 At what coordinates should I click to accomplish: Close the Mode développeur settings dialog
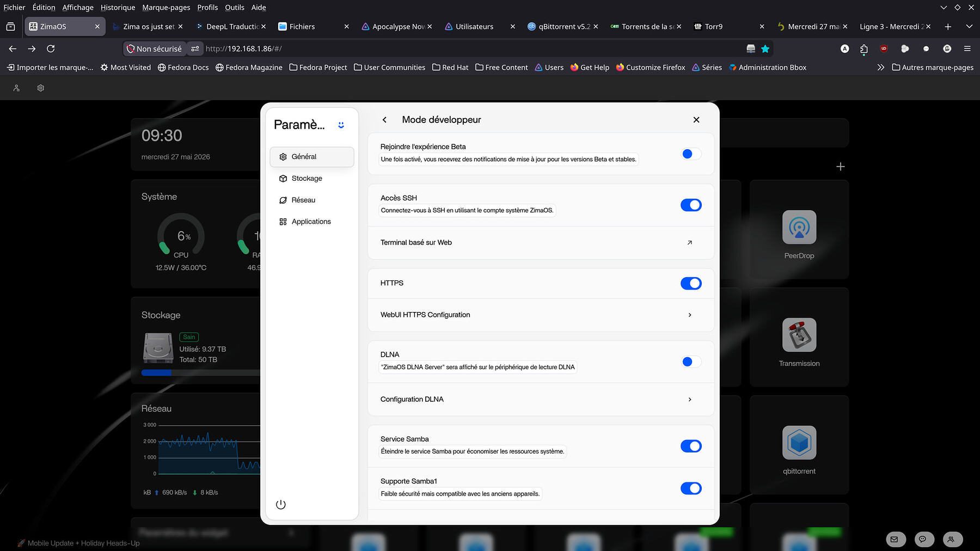(696, 120)
